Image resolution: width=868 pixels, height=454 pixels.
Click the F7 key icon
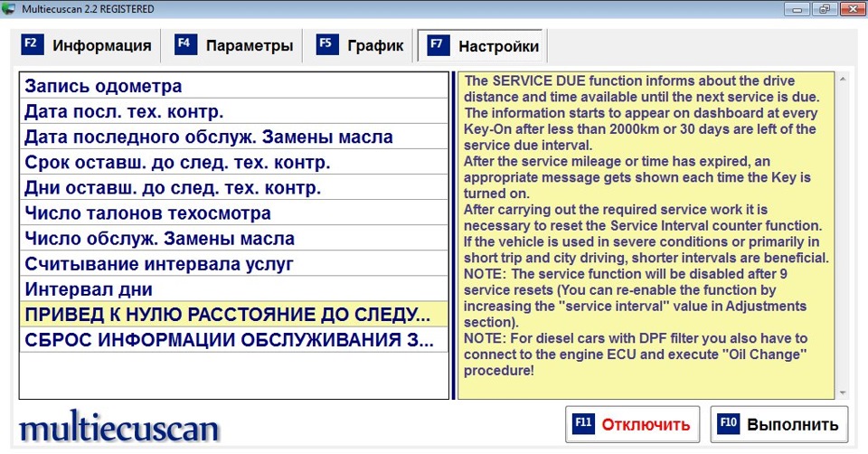coord(438,45)
